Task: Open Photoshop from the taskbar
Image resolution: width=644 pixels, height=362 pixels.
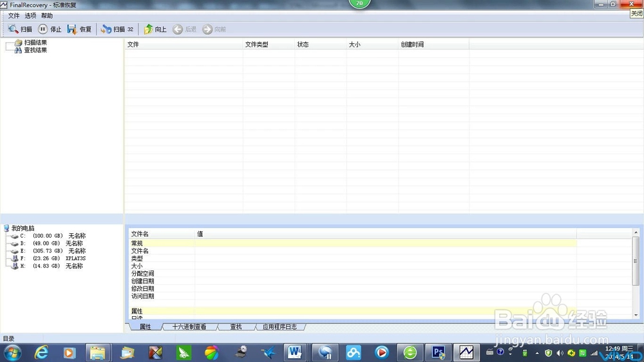Action: (438, 353)
